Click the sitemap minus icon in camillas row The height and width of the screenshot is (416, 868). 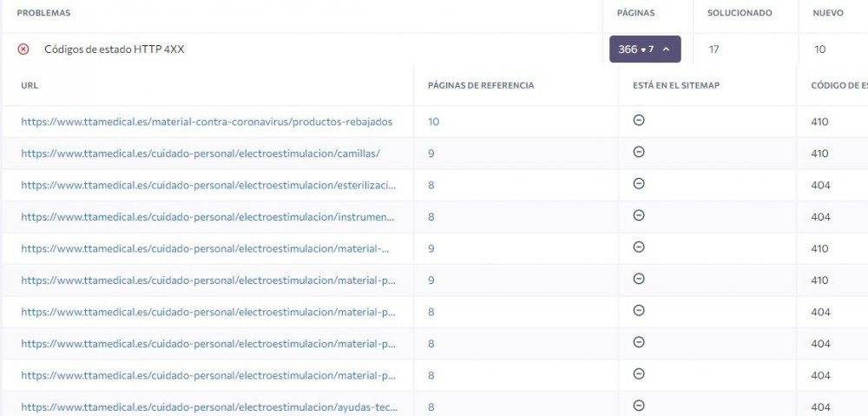[639, 152]
